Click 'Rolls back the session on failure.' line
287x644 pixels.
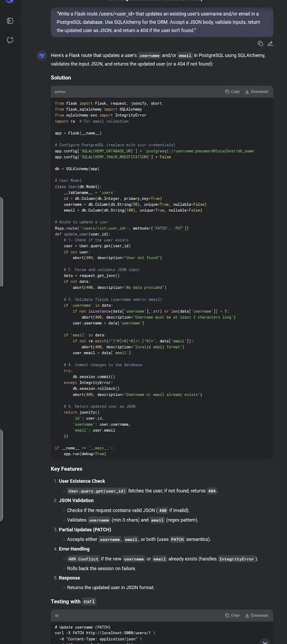click(102, 569)
